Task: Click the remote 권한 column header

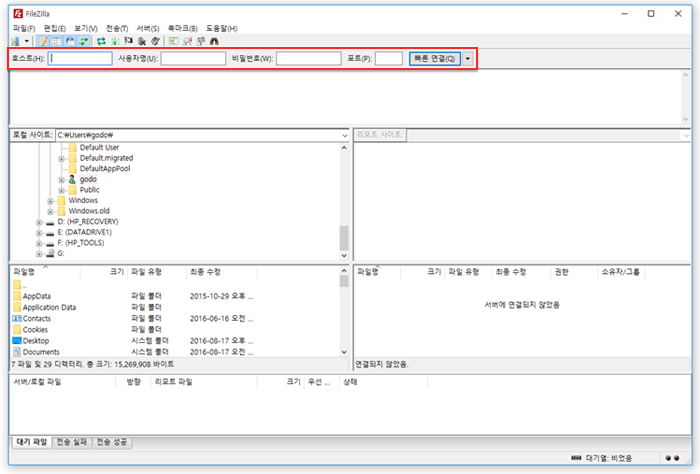Action: pyautogui.click(x=573, y=272)
